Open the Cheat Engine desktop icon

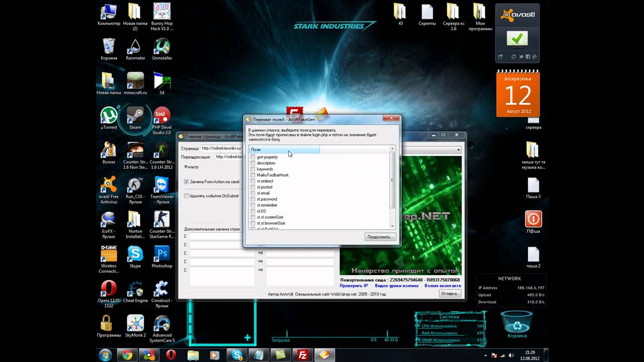click(x=135, y=292)
